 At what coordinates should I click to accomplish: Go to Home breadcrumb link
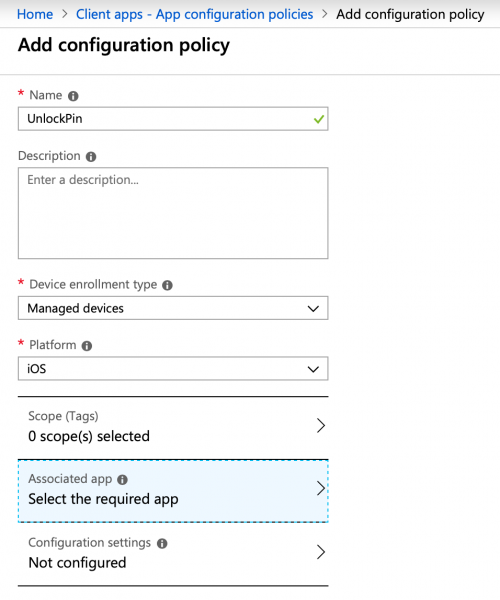[x=35, y=15]
